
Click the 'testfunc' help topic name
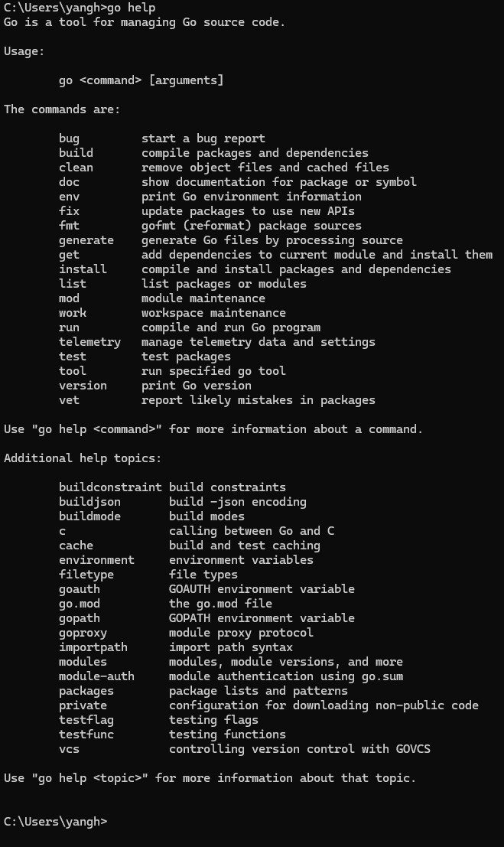[86, 735]
